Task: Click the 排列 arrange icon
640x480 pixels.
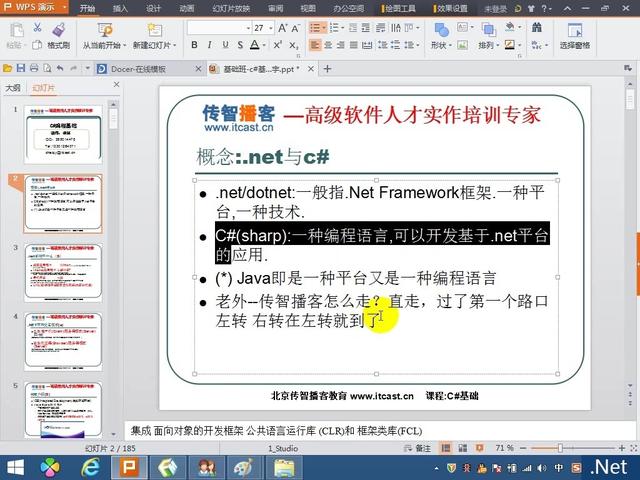Action: pos(489,30)
